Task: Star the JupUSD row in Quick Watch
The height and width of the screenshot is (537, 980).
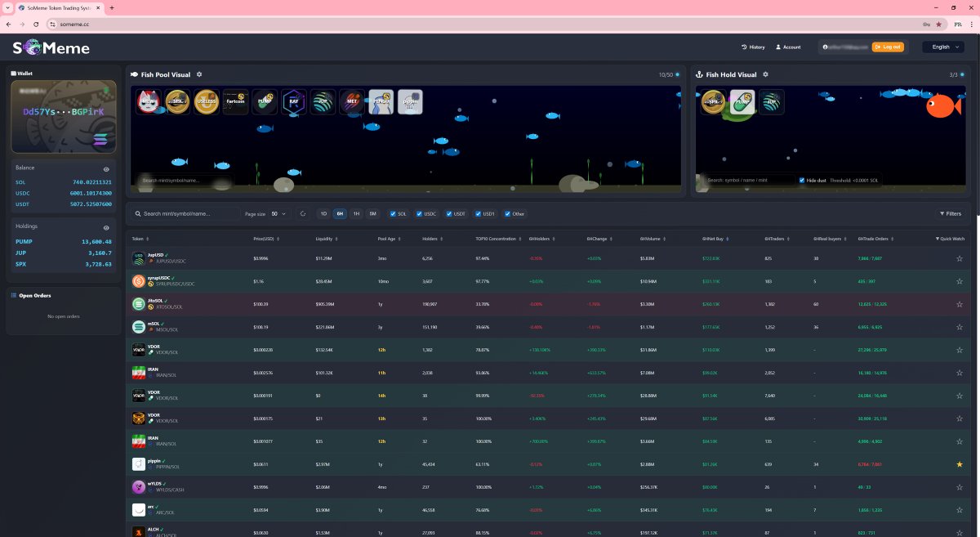Action: point(960,258)
